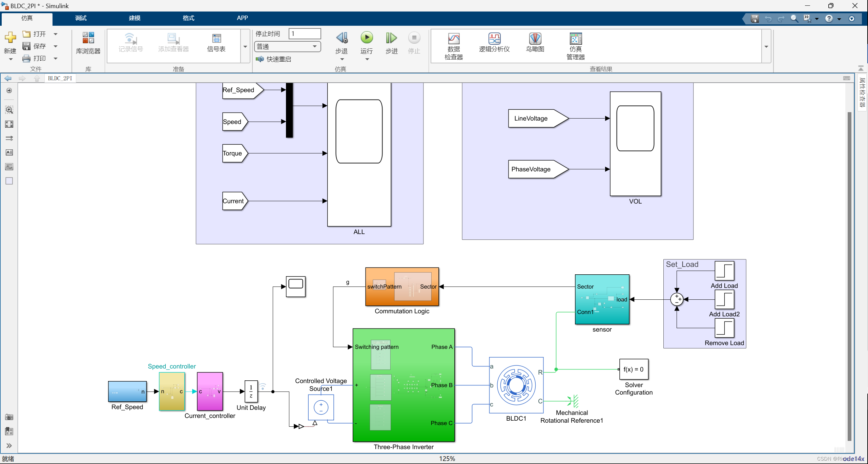Toggle the area annotation square in palette
Screen dimensions: 868x464
9,181
